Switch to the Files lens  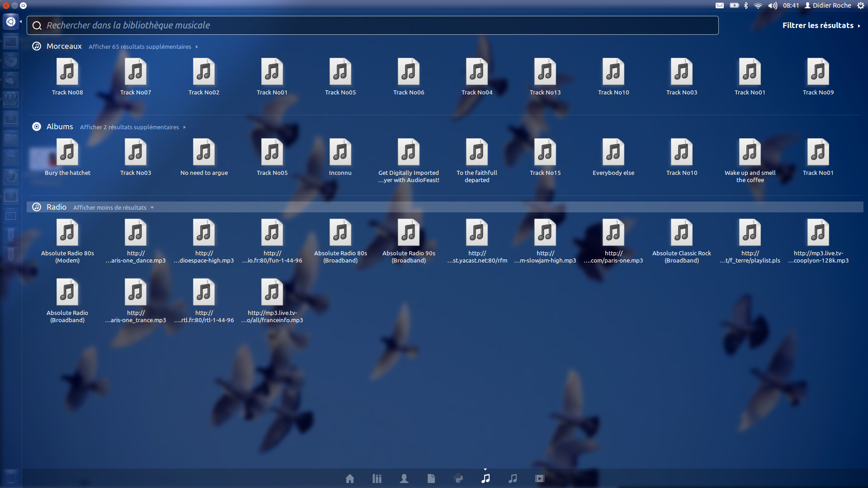431,479
